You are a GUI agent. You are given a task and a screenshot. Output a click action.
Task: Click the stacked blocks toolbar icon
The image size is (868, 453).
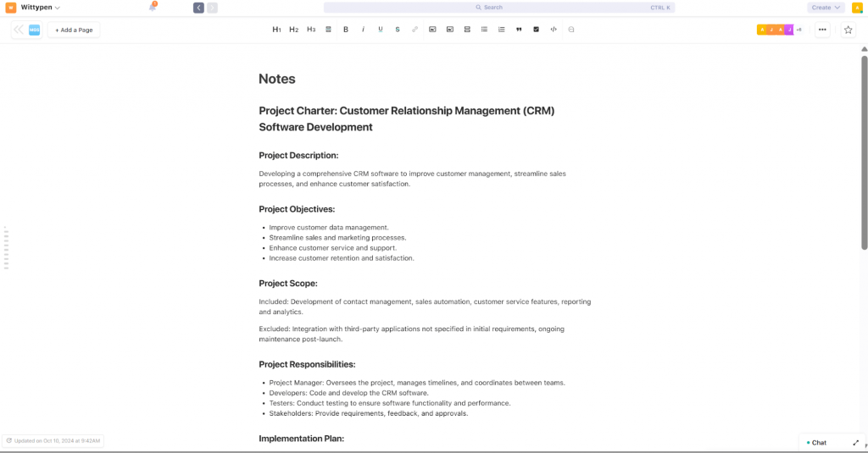coord(467,30)
